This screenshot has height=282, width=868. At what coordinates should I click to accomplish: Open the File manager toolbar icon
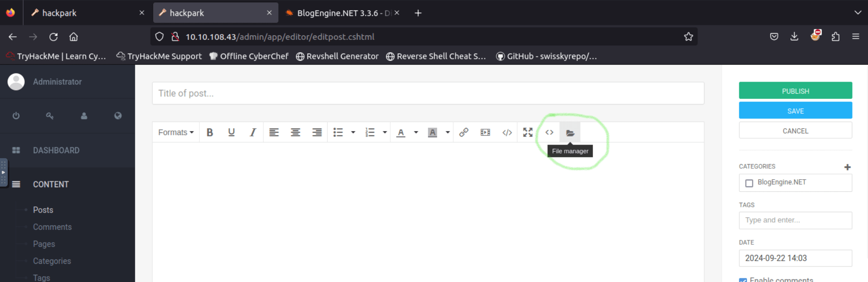(570, 132)
